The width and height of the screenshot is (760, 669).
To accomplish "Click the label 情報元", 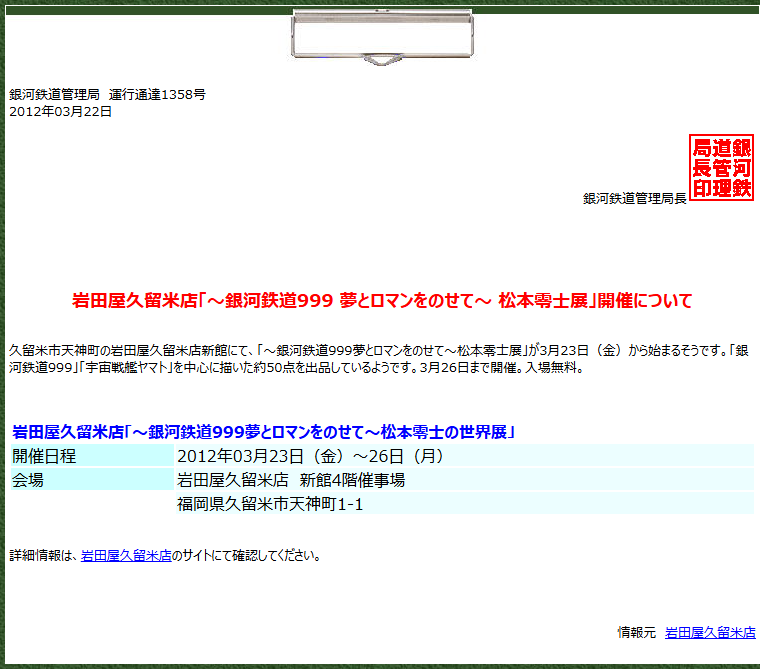I will pyautogui.click(x=636, y=633).
